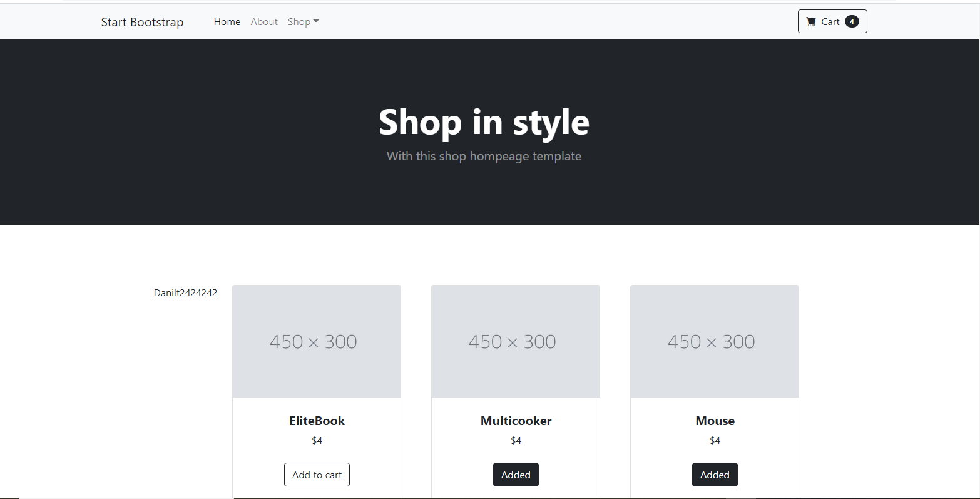The width and height of the screenshot is (980, 499).
Task: Click the Added button under Multicooker
Action: point(515,474)
